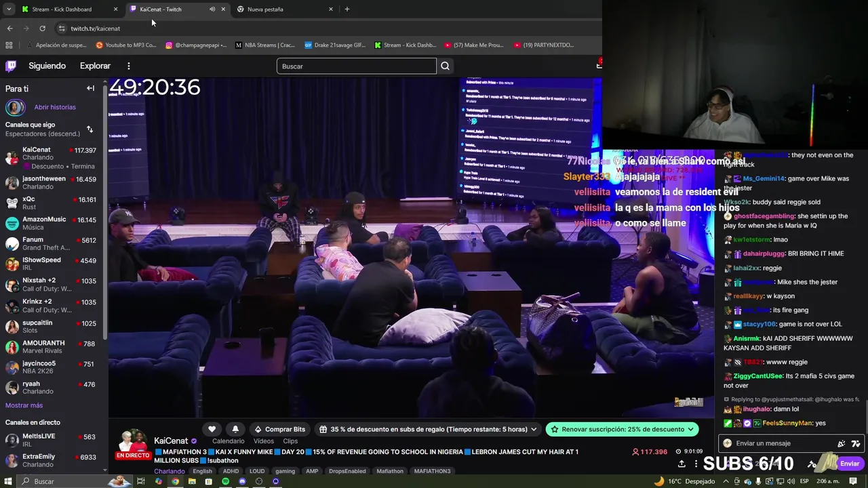Expand the tab search dropdown arrow

coord(9,9)
